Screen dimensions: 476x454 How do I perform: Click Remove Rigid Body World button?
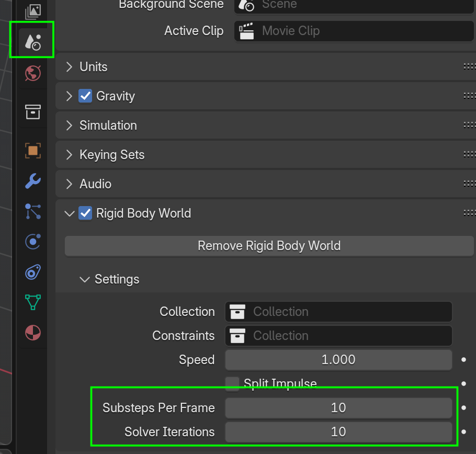tap(269, 246)
